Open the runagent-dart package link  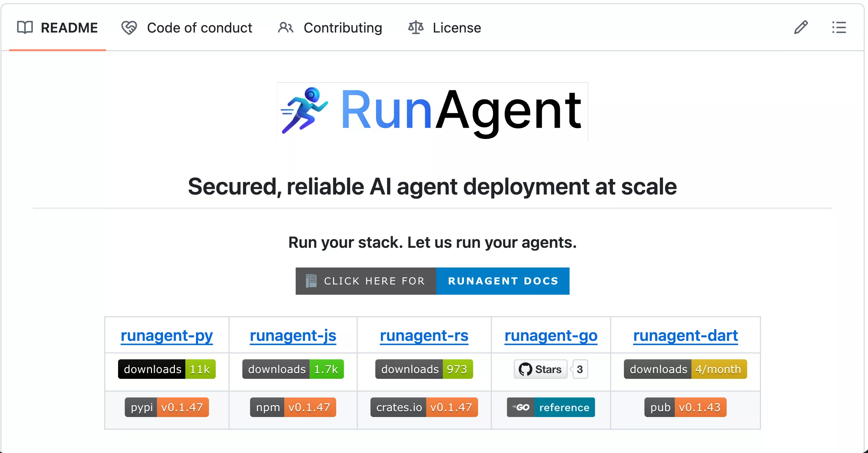(685, 335)
